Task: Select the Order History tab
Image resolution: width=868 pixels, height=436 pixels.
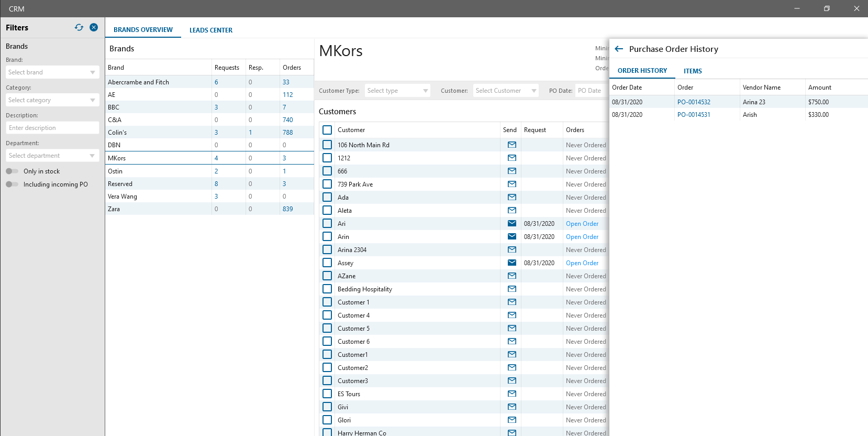Action: (x=642, y=71)
